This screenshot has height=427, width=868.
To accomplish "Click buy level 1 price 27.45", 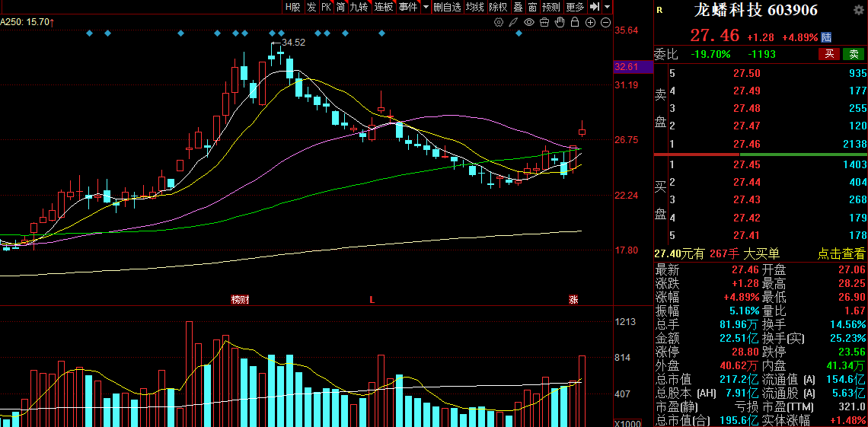I will tap(748, 164).
